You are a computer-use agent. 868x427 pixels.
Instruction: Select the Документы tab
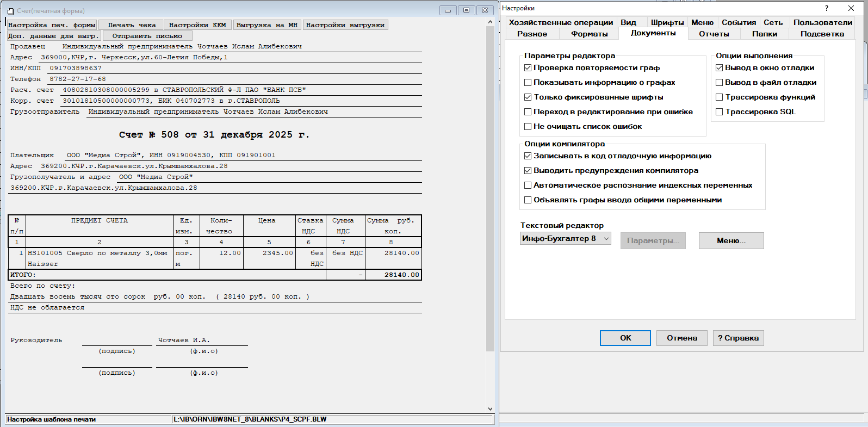[x=653, y=33]
